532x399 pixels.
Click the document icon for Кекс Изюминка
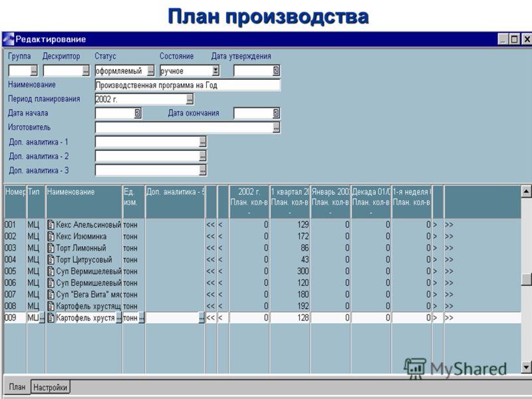point(51,236)
